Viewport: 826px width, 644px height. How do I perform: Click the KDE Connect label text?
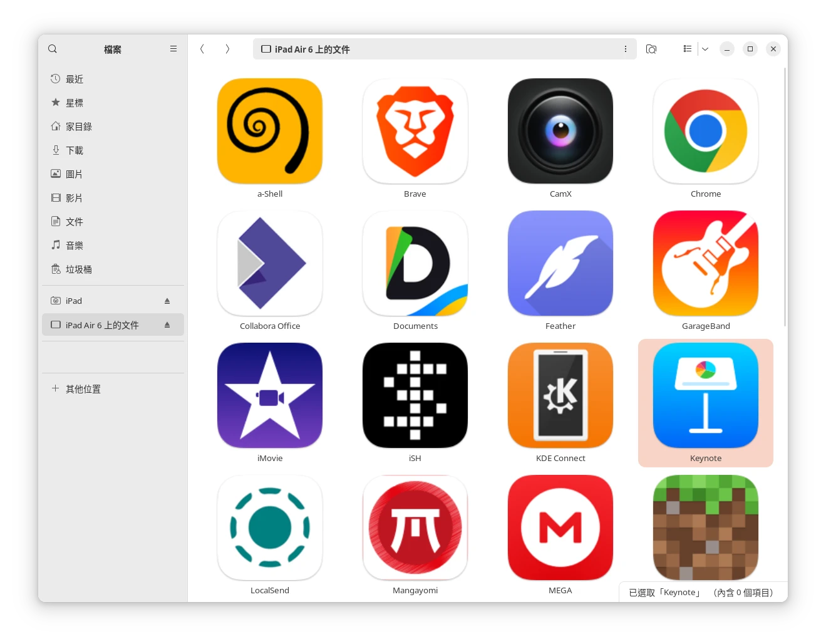click(x=560, y=458)
